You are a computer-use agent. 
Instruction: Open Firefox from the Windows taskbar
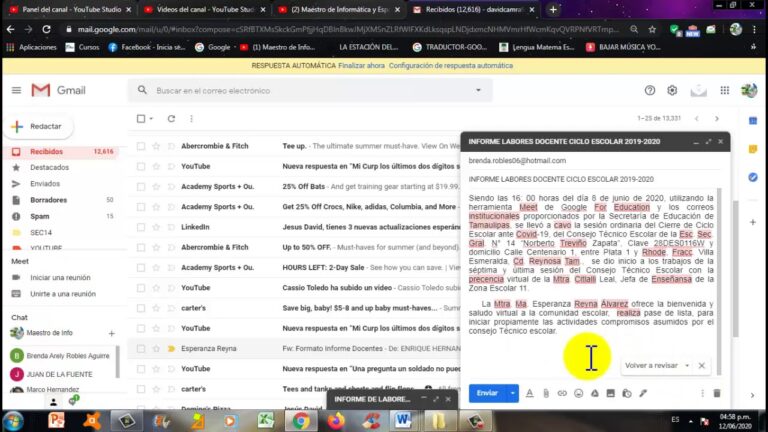[x=336, y=420]
